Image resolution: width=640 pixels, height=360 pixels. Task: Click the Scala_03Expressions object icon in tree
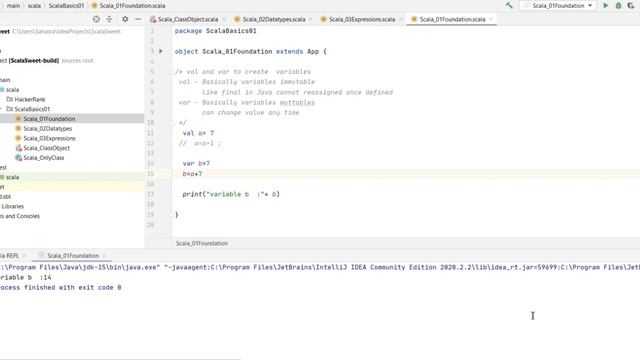pos(18,138)
